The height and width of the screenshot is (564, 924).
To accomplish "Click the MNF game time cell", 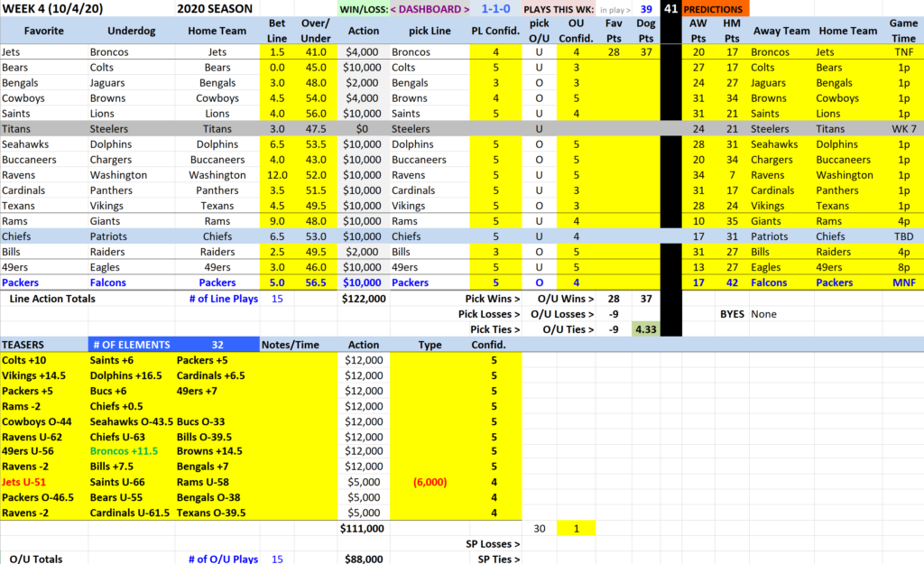I will coord(903,282).
